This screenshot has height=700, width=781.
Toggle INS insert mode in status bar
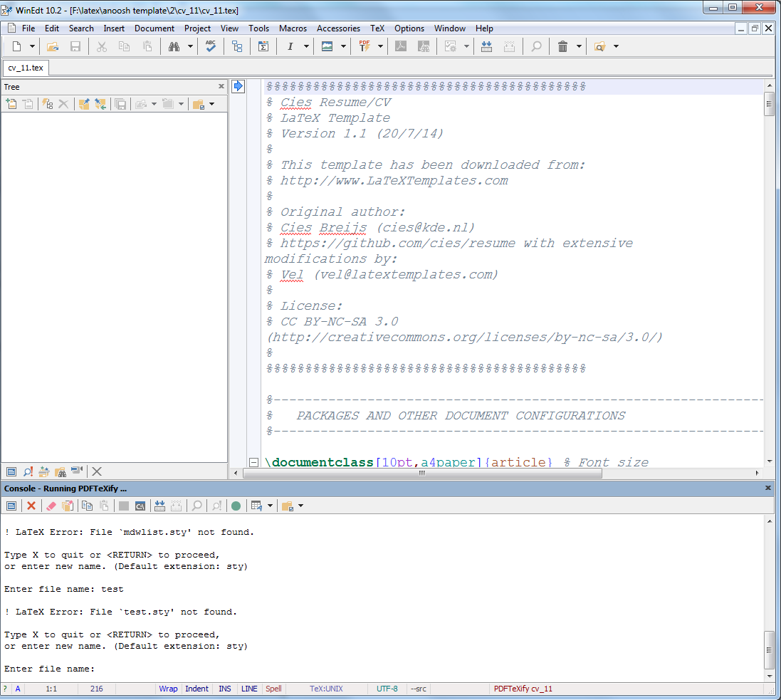pos(225,689)
